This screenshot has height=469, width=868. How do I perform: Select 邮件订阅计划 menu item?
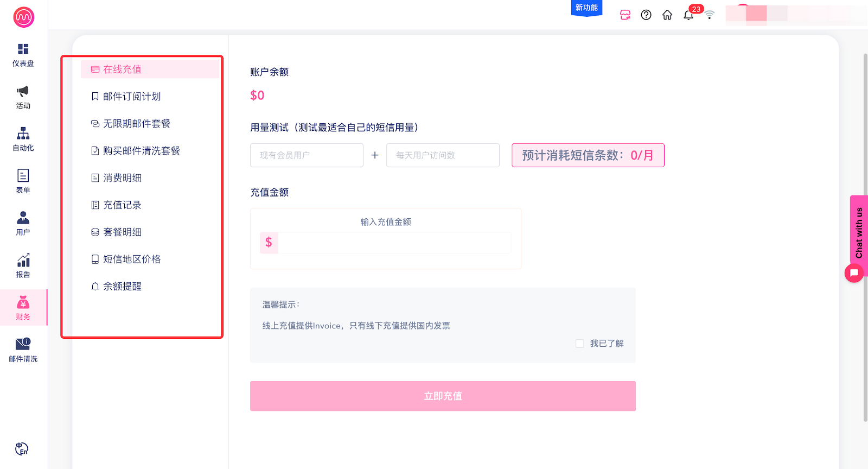(x=132, y=97)
